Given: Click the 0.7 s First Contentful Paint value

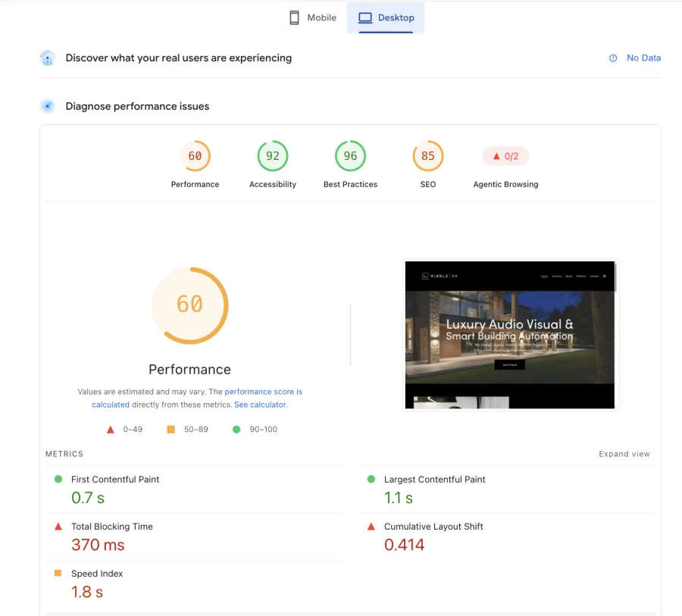Looking at the screenshot, I should pyautogui.click(x=88, y=498).
